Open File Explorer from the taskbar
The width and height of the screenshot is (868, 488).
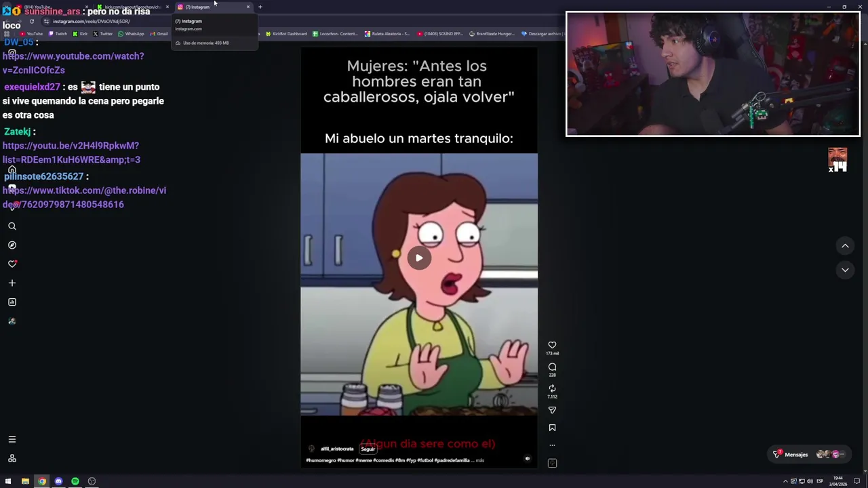25,481
